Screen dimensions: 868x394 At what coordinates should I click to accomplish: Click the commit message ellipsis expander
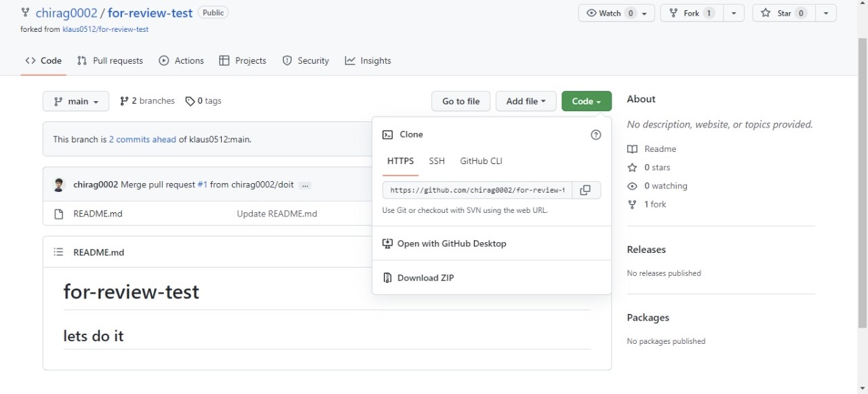pos(305,185)
